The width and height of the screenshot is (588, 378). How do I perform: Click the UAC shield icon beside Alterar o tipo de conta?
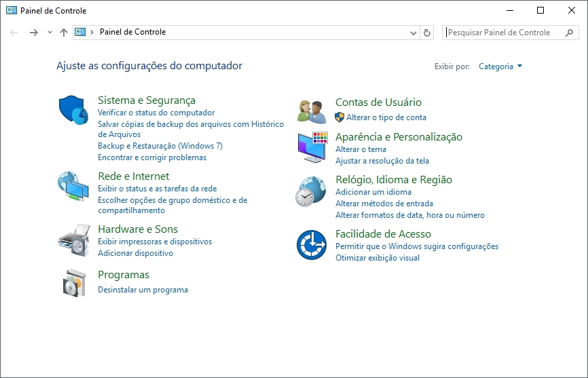click(x=339, y=117)
